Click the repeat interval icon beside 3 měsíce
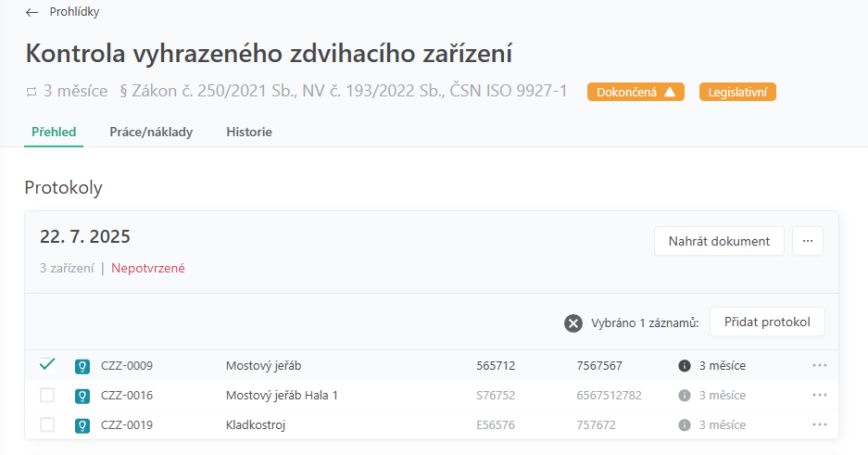The height and width of the screenshot is (455, 868). pyautogui.click(x=31, y=92)
